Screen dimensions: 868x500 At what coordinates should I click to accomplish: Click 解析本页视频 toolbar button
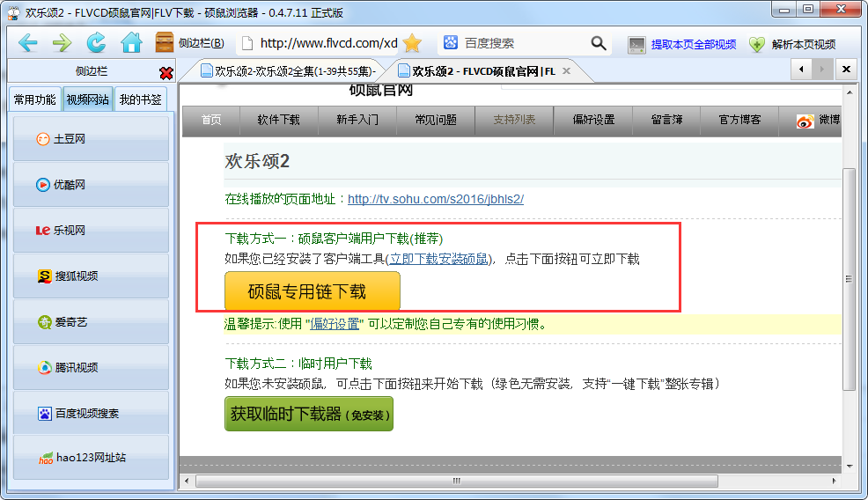[792, 44]
